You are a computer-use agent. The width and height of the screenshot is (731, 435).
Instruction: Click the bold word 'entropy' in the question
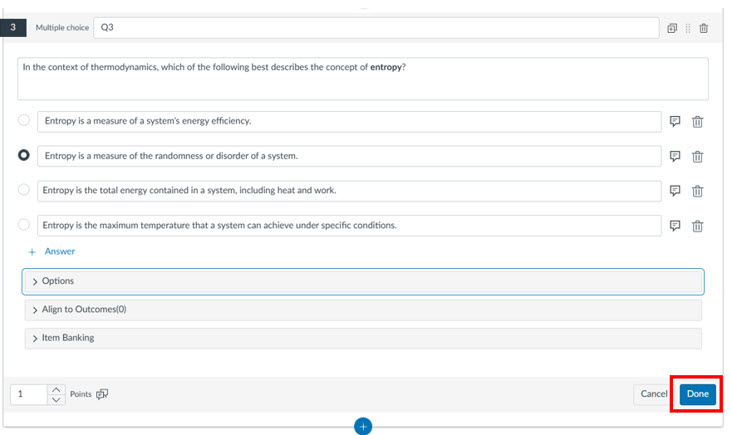click(x=386, y=67)
